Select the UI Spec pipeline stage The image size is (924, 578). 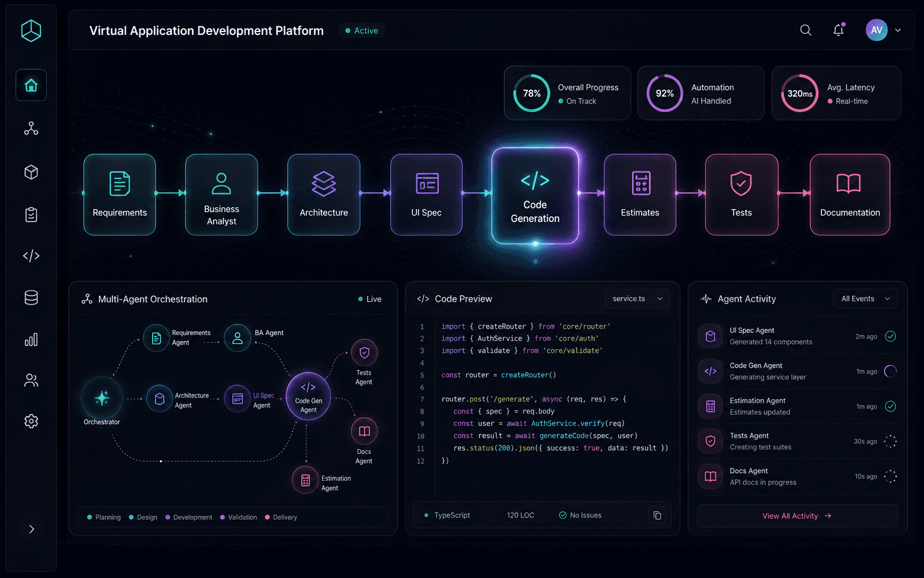426,195
